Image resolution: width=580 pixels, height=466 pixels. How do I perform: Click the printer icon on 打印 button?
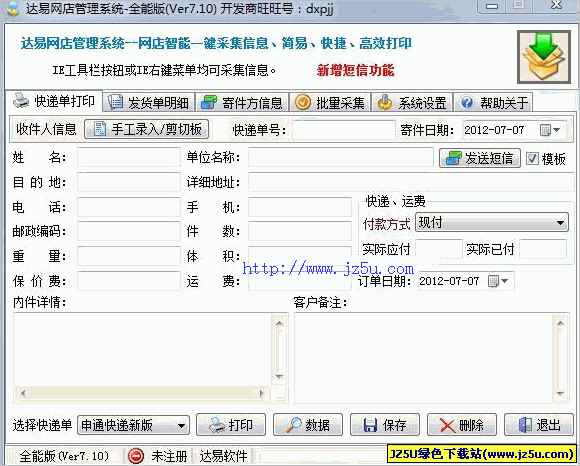pos(217,425)
